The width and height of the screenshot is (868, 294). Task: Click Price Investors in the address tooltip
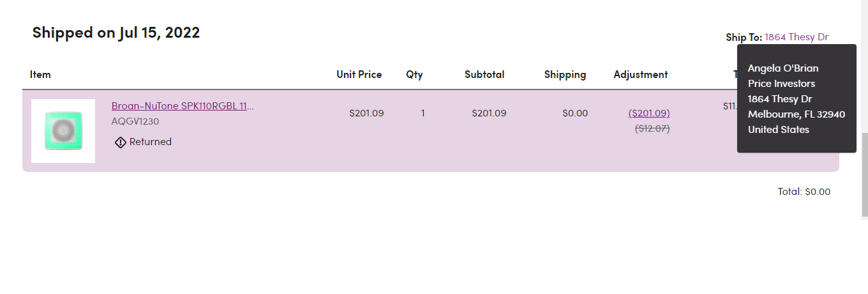[781, 84]
